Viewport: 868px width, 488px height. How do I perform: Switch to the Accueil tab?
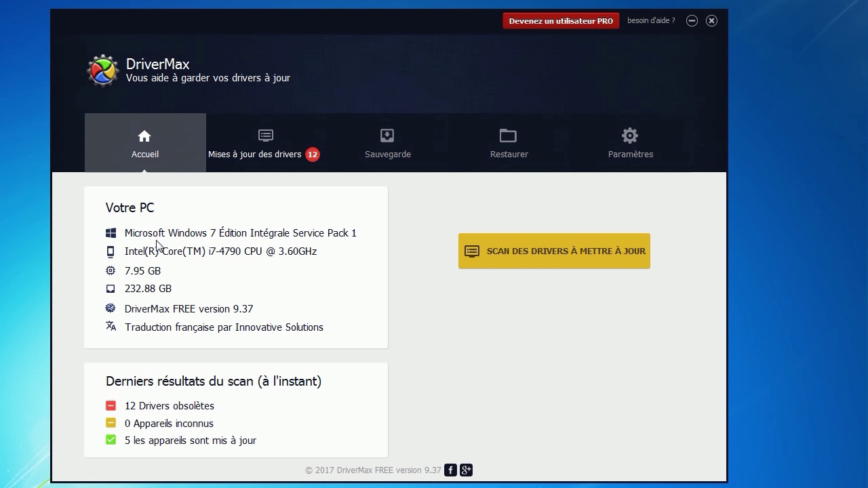pos(145,143)
